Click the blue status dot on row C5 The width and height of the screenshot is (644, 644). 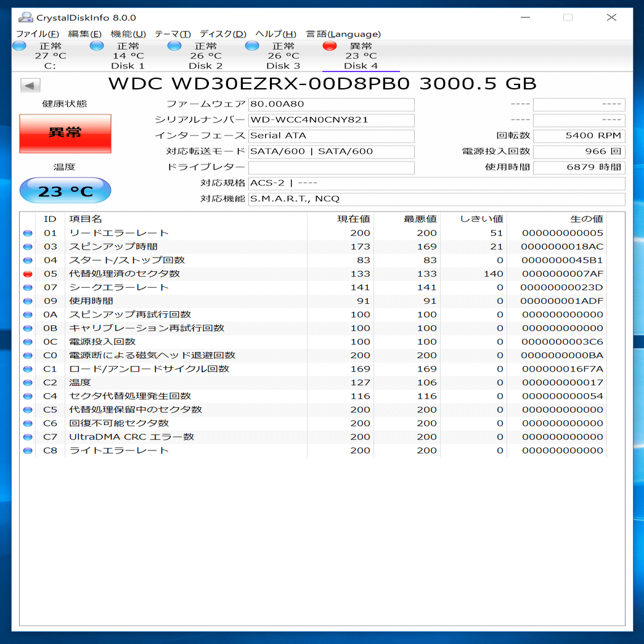(x=28, y=409)
